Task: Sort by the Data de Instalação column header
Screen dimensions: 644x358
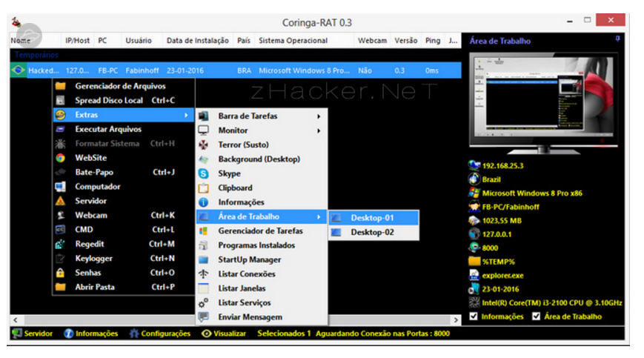Action: 198,41
